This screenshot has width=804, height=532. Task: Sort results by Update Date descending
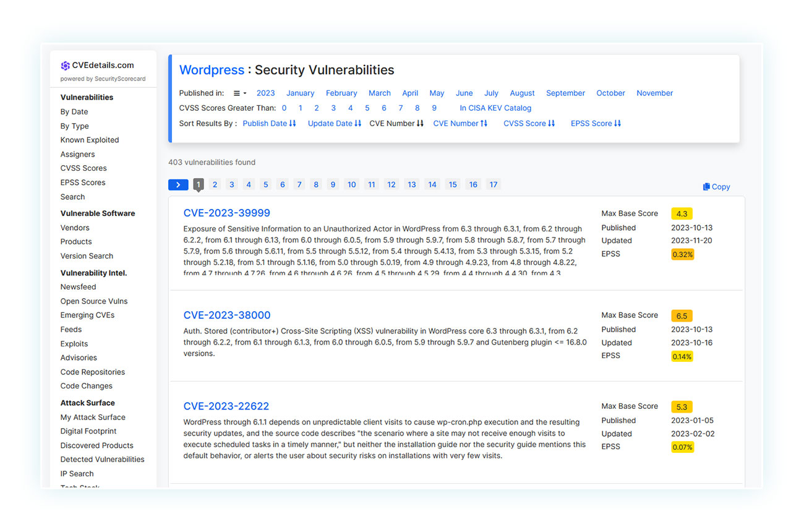click(x=334, y=124)
